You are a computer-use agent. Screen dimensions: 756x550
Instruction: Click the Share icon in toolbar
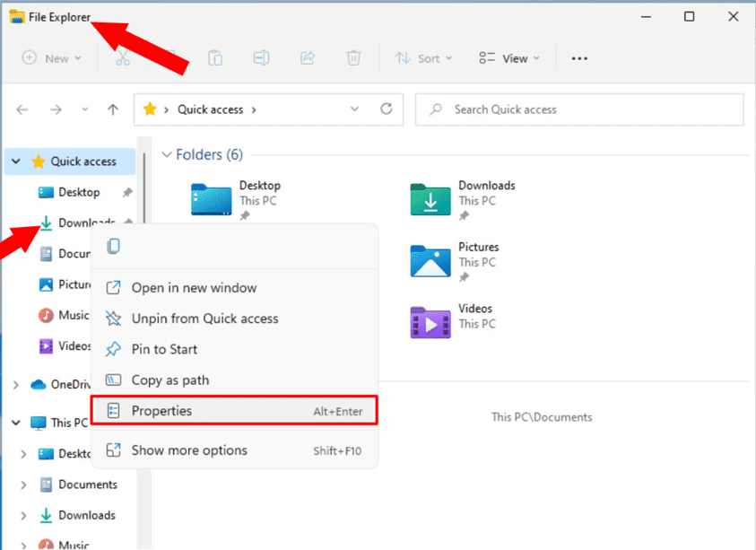point(308,58)
